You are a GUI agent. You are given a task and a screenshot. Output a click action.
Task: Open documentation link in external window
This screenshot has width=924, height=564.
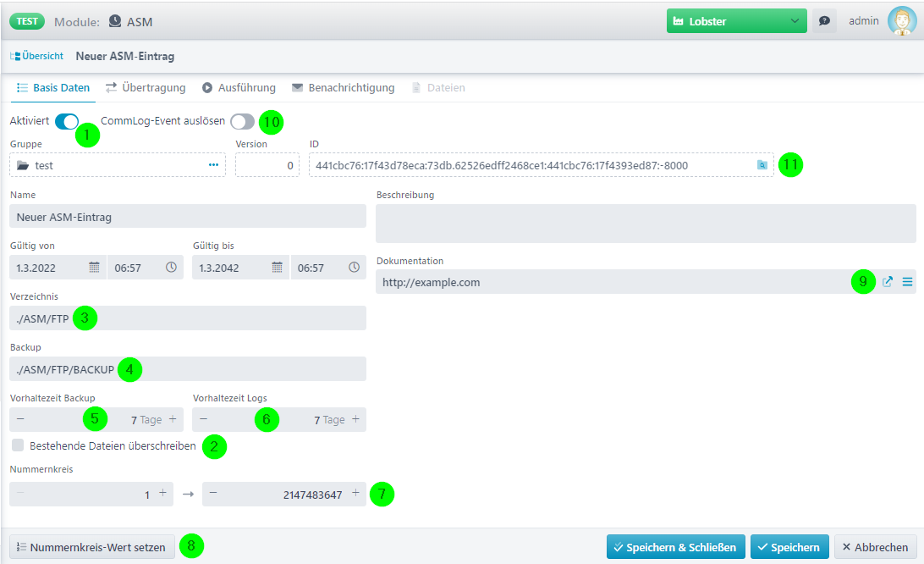pos(888,282)
